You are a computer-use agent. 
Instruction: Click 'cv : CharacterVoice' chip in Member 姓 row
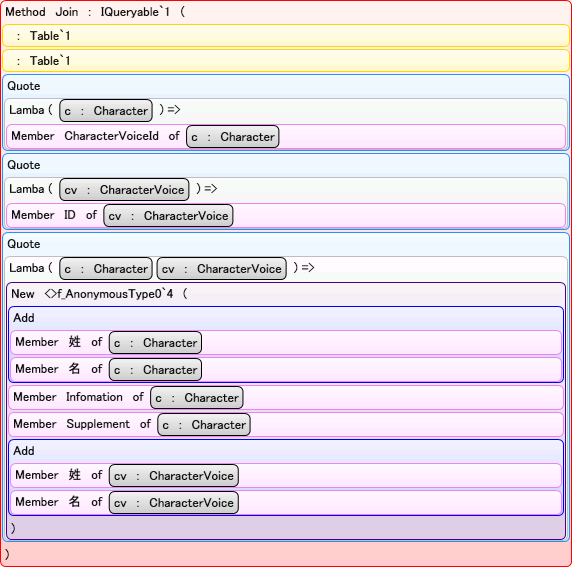pyautogui.click(x=174, y=475)
